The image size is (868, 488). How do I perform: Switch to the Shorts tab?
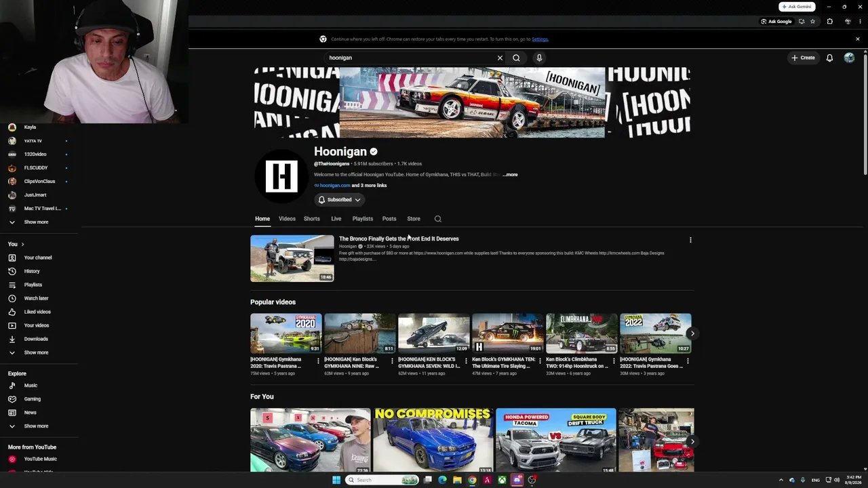312,219
